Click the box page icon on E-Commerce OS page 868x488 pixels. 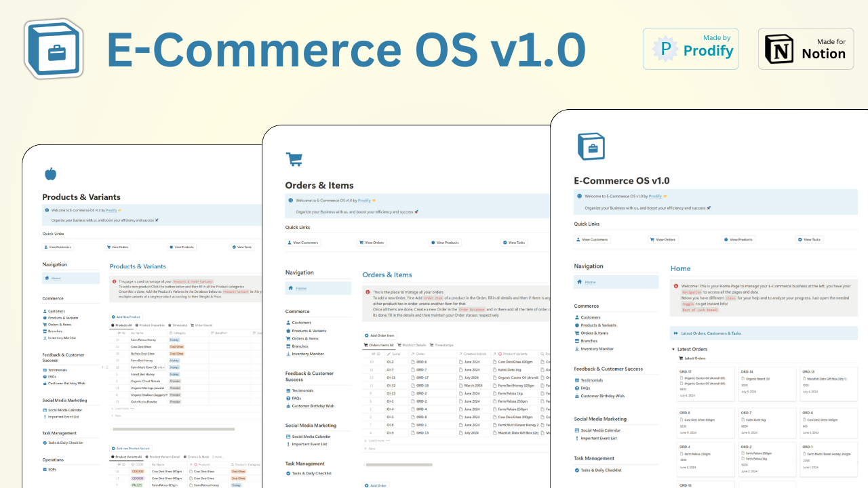[x=591, y=146]
